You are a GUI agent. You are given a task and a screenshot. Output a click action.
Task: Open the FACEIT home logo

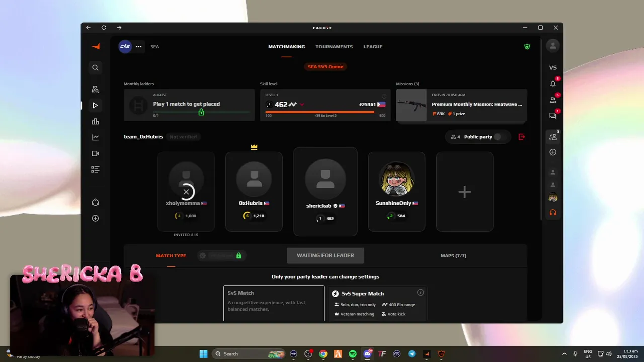pyautogui.click(x=95, y=46)
